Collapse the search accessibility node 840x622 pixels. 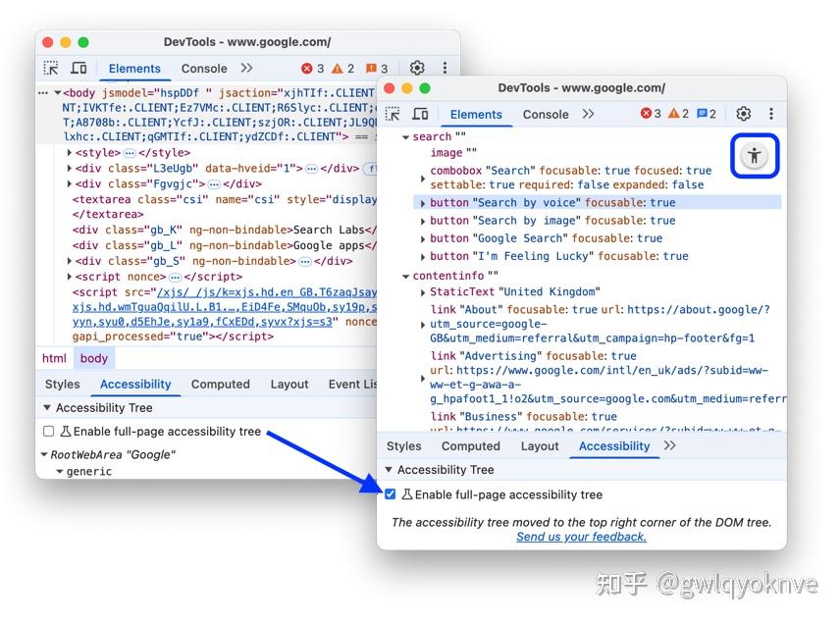click(404, 136)
